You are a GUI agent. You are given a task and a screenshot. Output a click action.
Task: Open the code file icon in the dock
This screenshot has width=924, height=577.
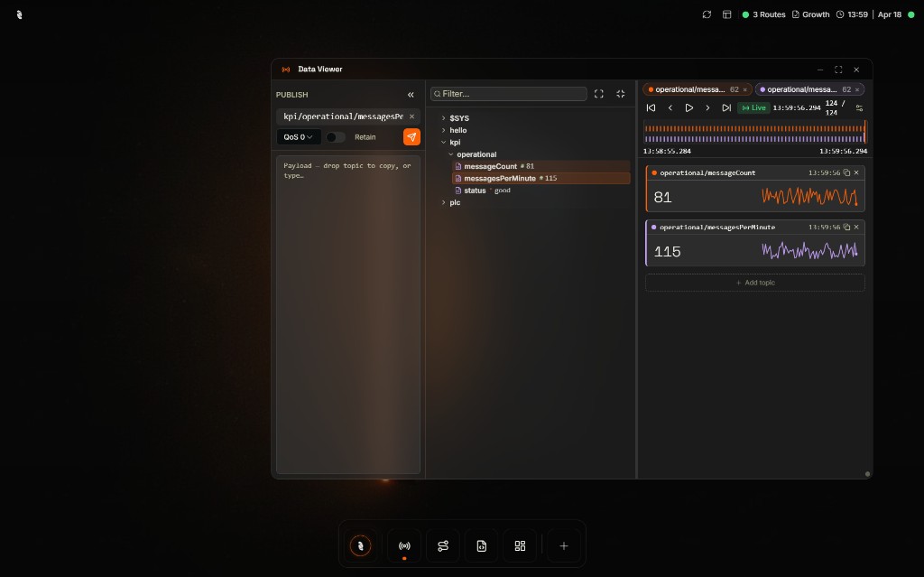[482, 545]
